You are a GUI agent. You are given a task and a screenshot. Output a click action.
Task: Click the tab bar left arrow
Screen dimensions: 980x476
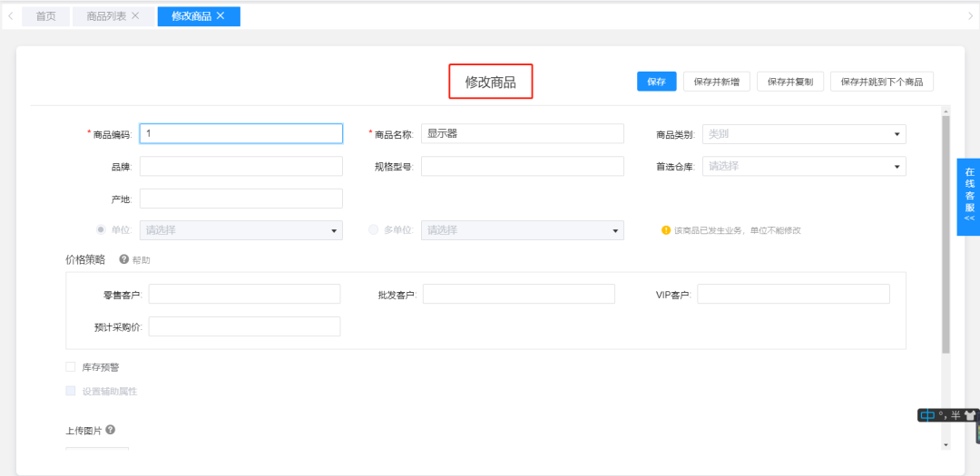[x=11, y=16]
